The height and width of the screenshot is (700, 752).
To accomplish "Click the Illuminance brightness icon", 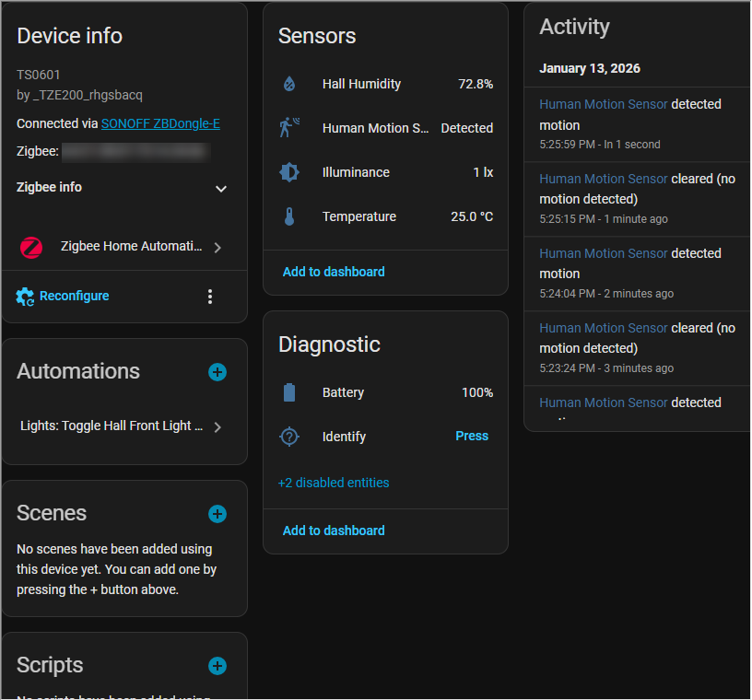I will tap(289, 172).
